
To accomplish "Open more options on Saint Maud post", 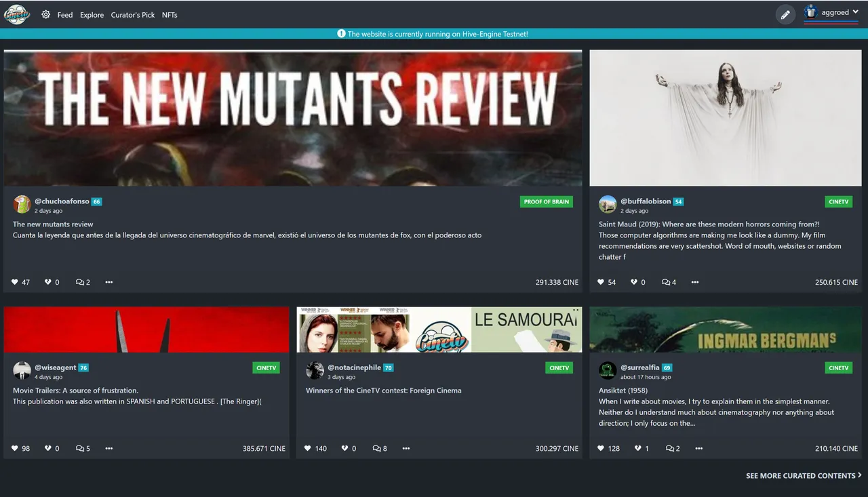I will tap(695, 282).
